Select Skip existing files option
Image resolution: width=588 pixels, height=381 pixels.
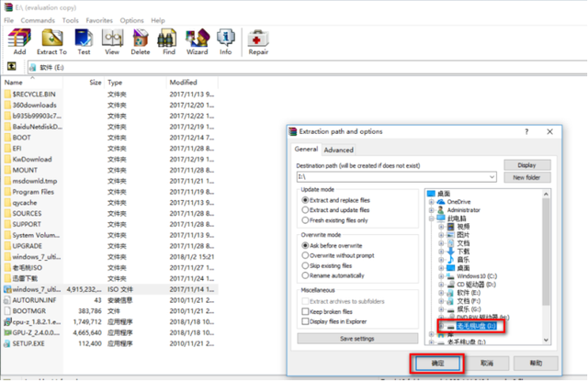click(x=305, y=265)
